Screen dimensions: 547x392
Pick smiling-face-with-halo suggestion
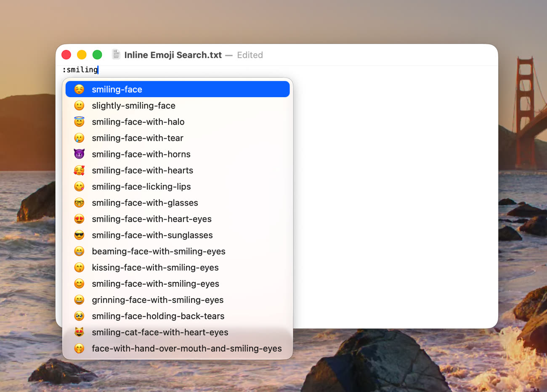pyautogui.click(x=178, y=122)
